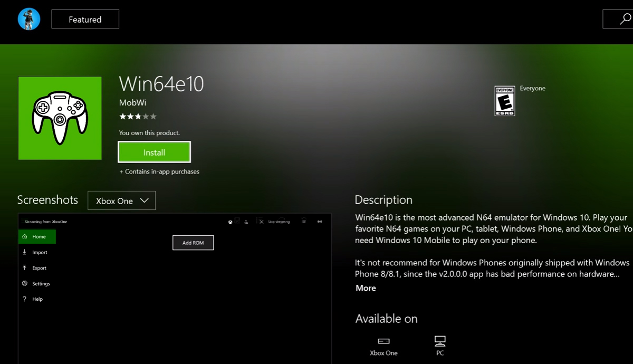The image size is (633, 364).
Task: View the three-star rating reviews
Action: [138, 117]
